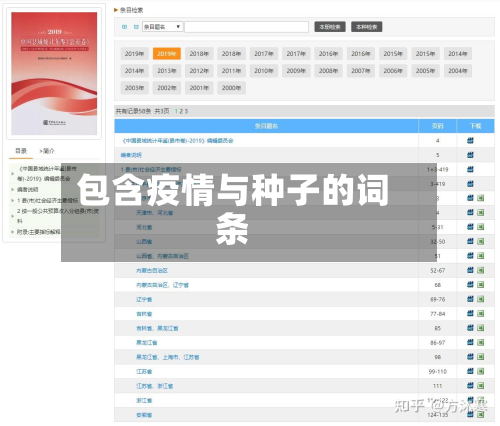Viewport: 500px width, 426px height.
Task: Download the 内蒙古自治区、辽宁省 entry
Action: (x=470, y=284)
